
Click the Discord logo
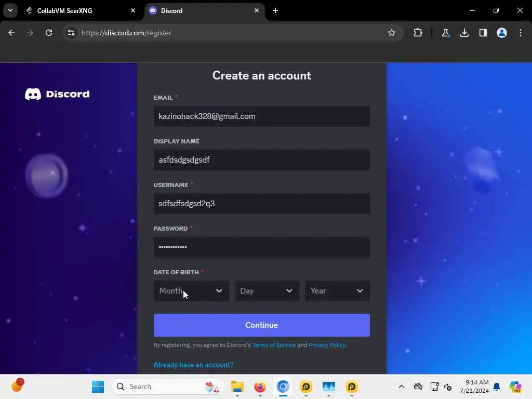[57, 94]
